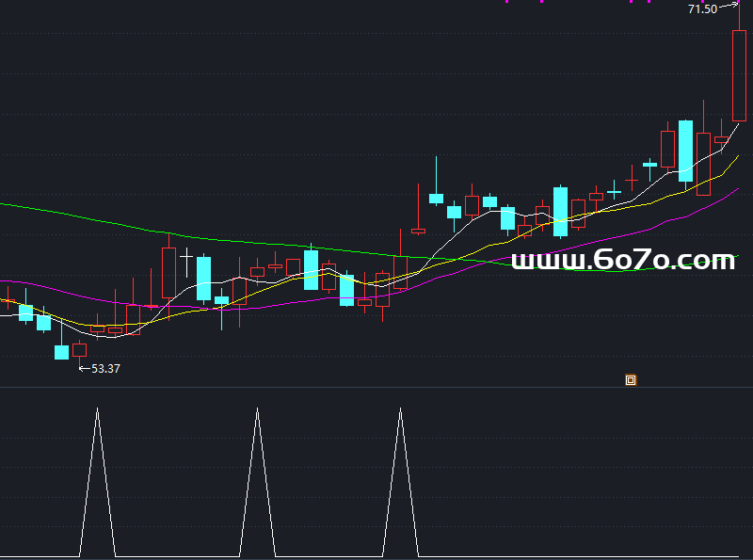Select the cyan candle with the long upper wick
Image resolution: width=753 pixels, height=560 pixels.
[436, 198]
